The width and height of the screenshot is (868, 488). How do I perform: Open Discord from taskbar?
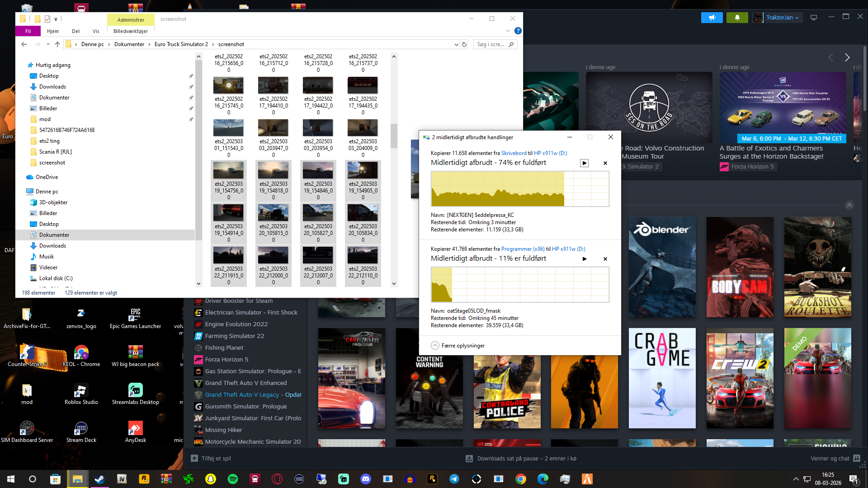(x=366, y=479)
